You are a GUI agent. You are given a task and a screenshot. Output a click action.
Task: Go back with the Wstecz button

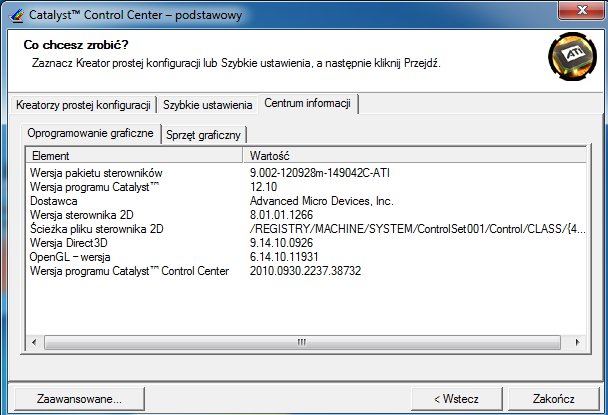click(456, 399)
